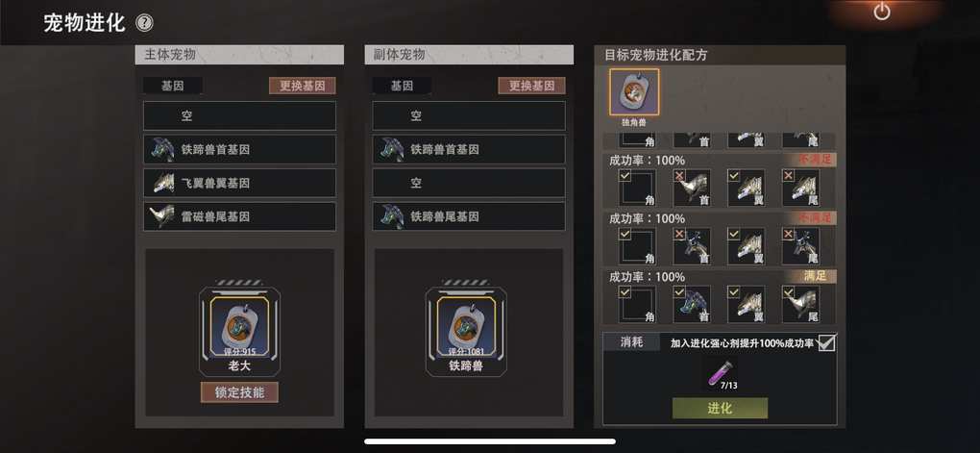Screen dimensions: 980x453
Task: Select the purple evolution potion vial icon
Action: click(716, 374)
